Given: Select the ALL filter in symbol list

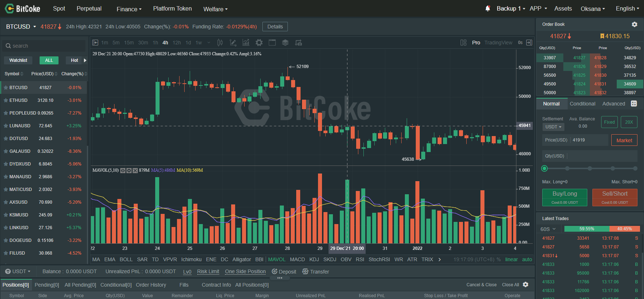Looking at the screenshot, I should [49, 60].
